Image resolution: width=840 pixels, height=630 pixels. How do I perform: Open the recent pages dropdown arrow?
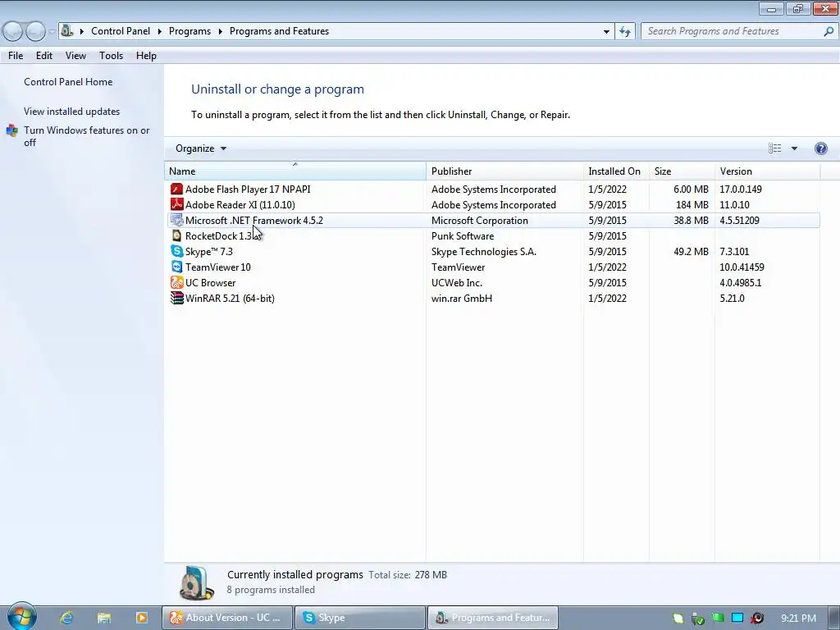coord(52,32)
